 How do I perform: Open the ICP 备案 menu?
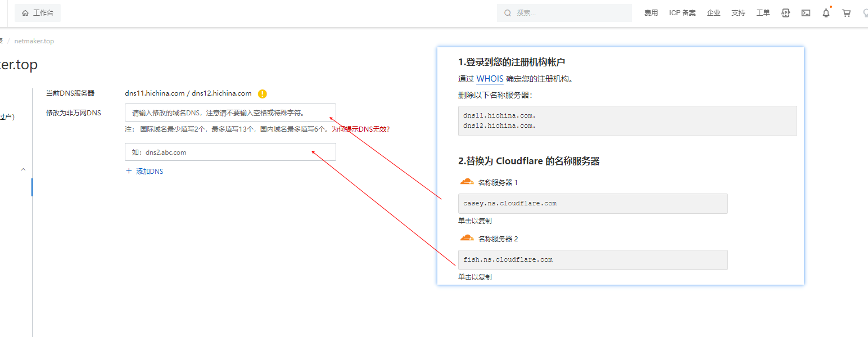pyautogui.click(x=682, y=13)
